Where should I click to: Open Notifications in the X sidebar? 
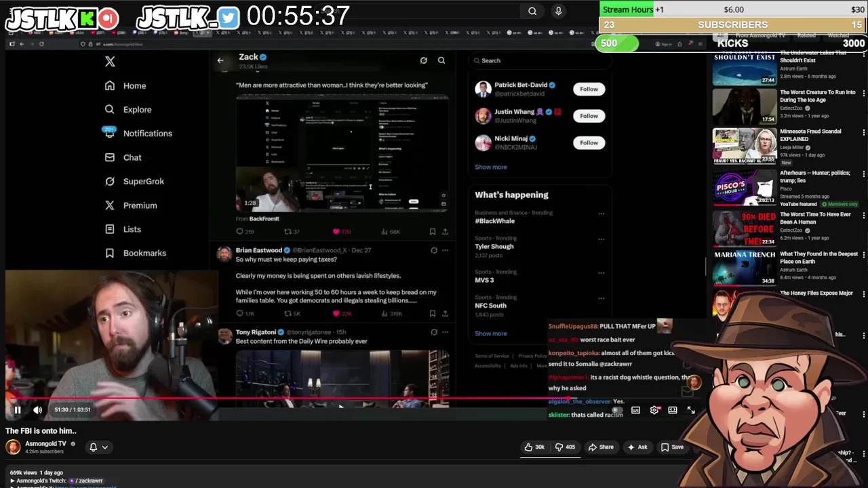pos(138,134)
